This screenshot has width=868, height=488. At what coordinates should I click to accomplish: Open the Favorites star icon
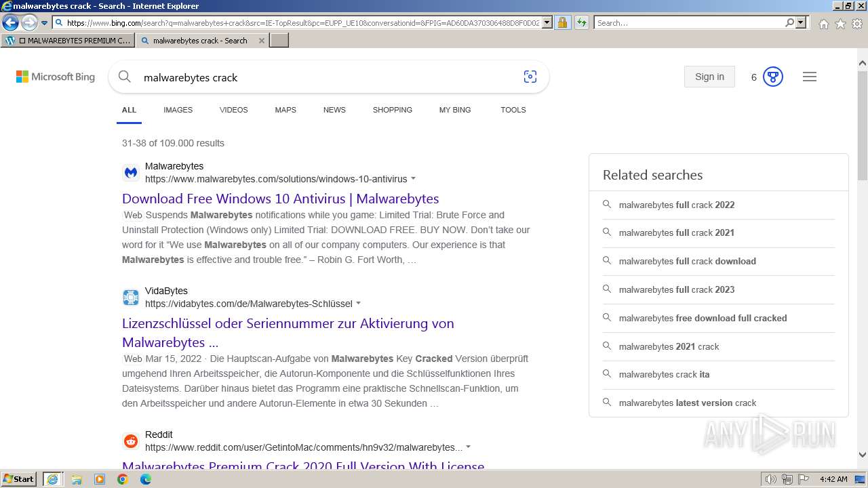[840, 24]
